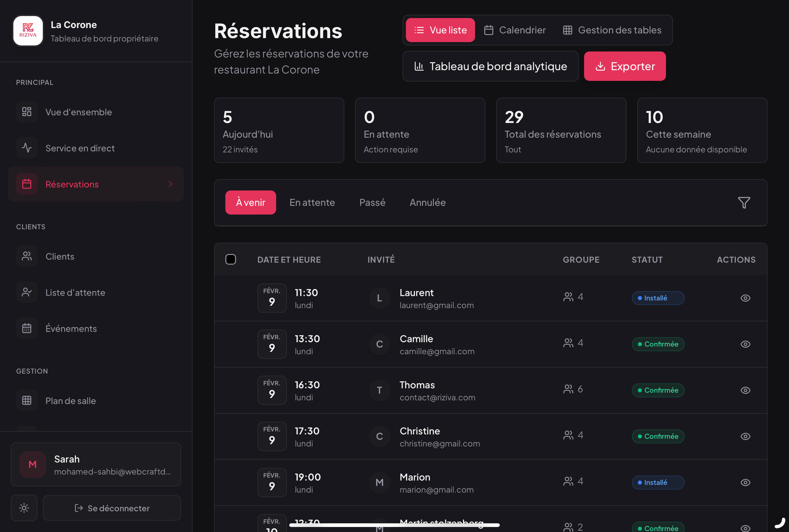Open the filter funnel icon
The image size is (789, 532).
[x=744, y=203]
